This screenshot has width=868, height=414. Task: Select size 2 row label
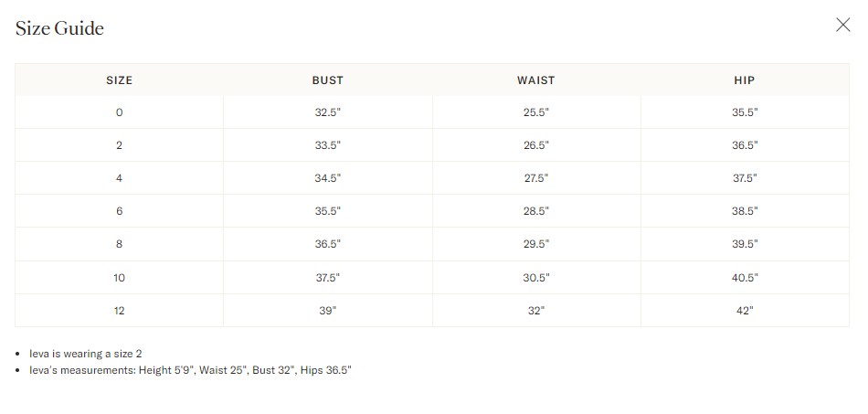[119, 145]
